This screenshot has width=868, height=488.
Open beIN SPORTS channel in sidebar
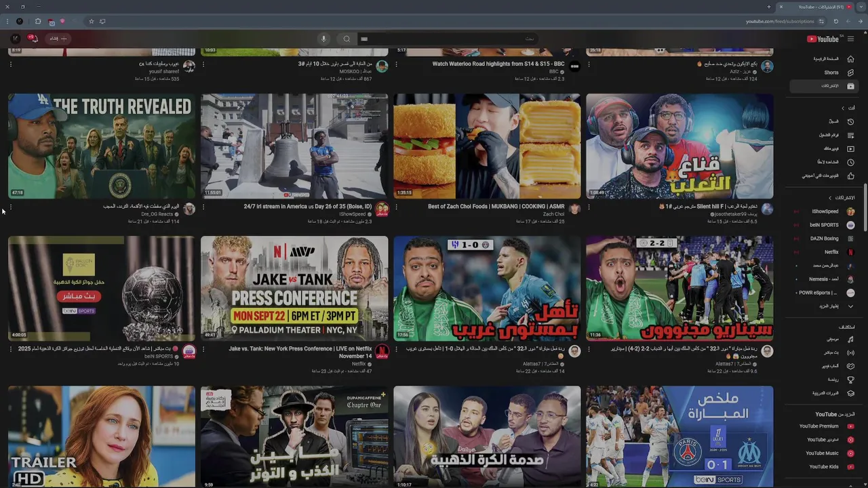pos(825,225)
